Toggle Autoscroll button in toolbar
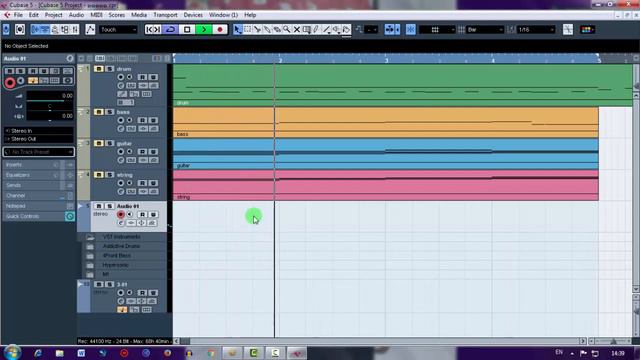This screenshot has height=360, width=640. (x=390, y=29)
